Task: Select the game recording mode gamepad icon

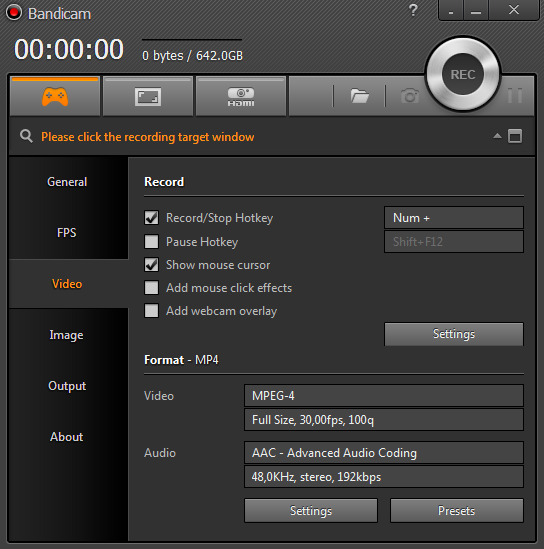Action: pos(55,96)
